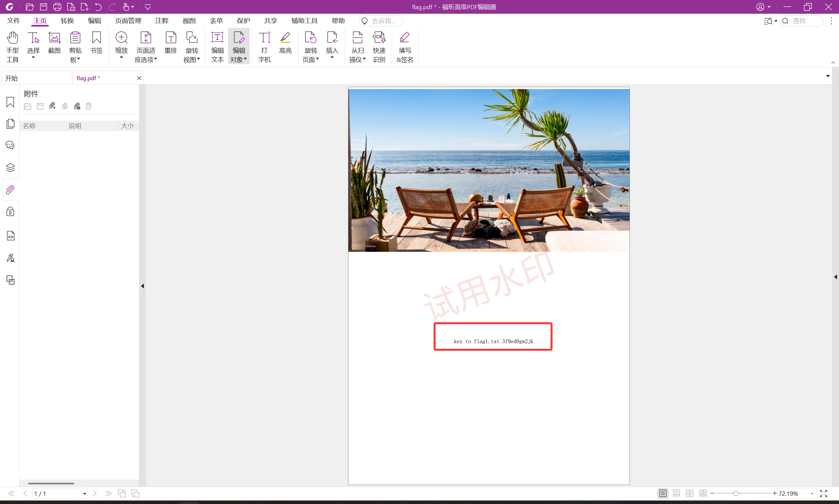Switch to the Page Organize (页面管理) tab
This screenshot has height=504, width=839.
(x=128, y=21)
